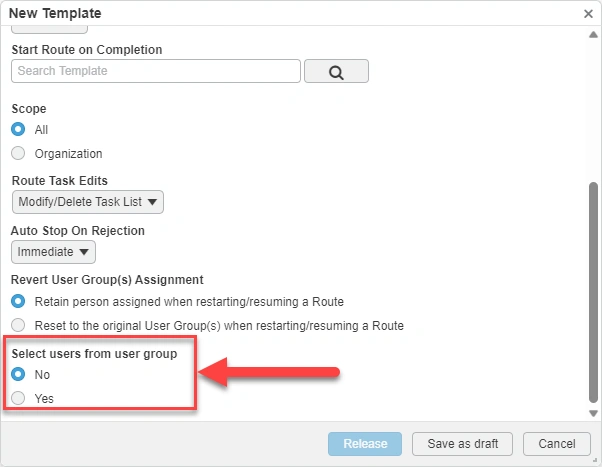
Task: Focus the Search Template input field
Action: 156,71
